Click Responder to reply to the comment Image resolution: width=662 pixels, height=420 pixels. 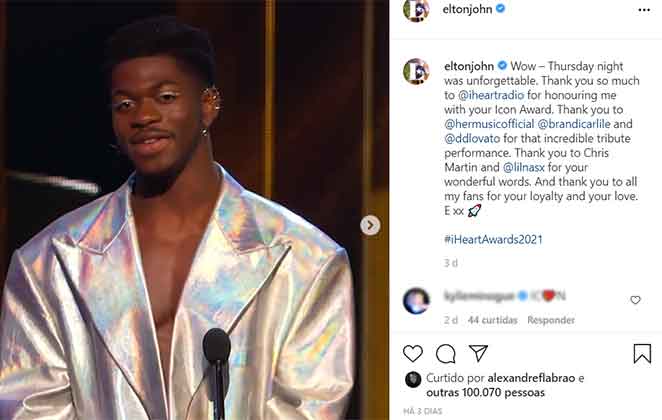[551, 320]
